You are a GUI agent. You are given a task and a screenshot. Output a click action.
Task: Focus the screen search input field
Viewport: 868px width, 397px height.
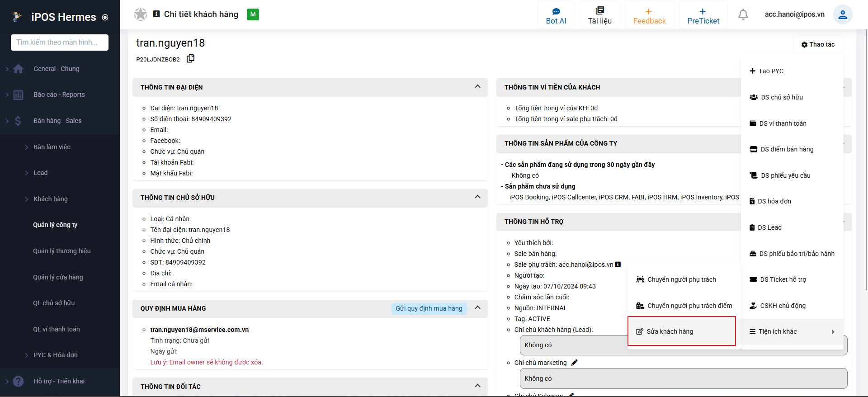point(60,43)
